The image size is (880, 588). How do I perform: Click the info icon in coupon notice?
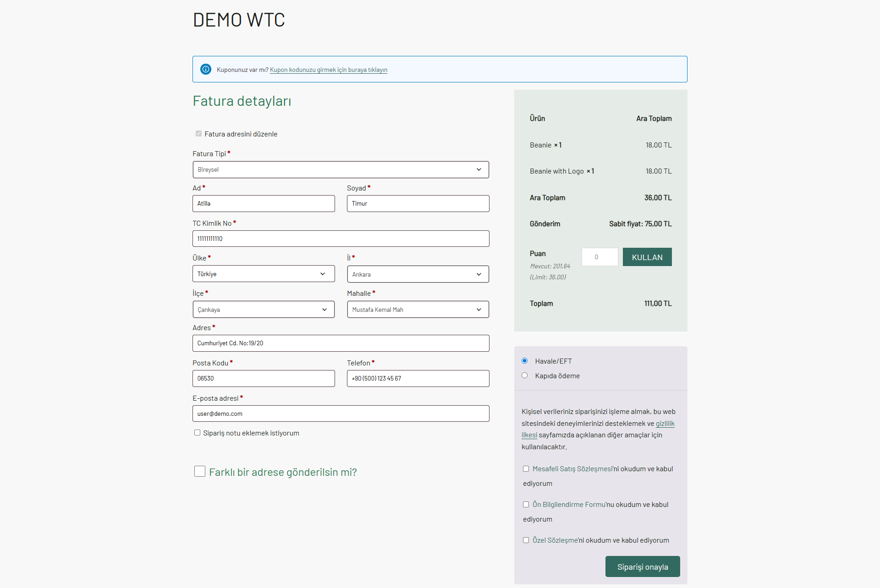point(206,69)
